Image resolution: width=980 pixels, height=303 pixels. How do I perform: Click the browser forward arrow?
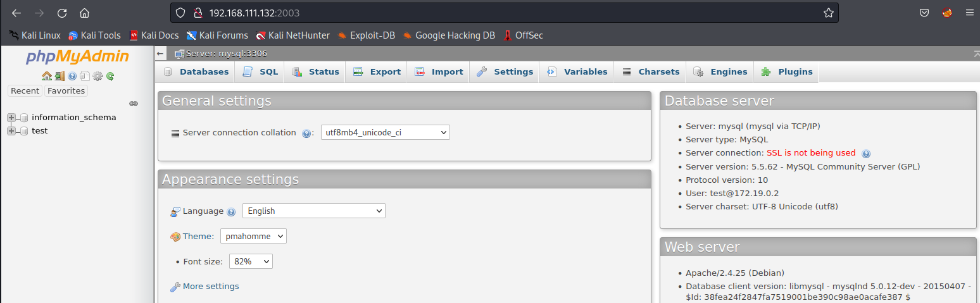click(x=39, y=13)
